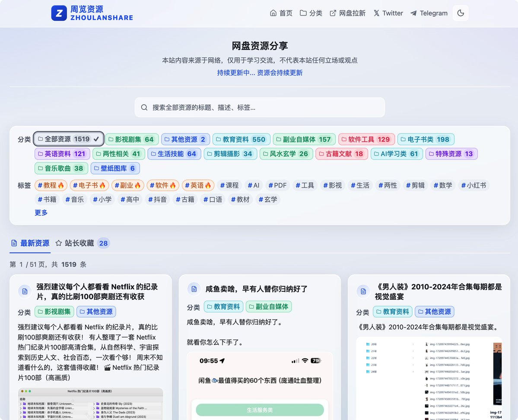
Task: Filter by 影视剧集 64 category
Action: pyautogui.click(x=132, y=140)
